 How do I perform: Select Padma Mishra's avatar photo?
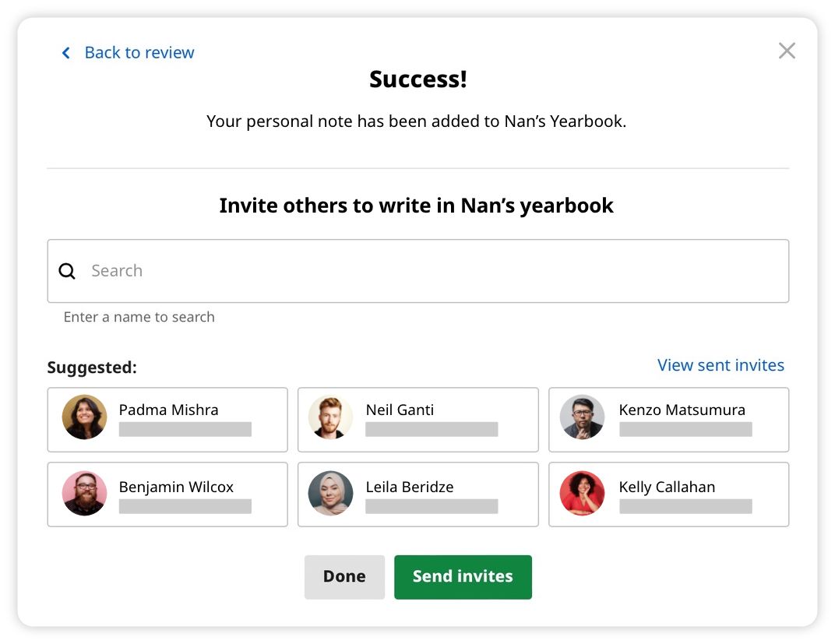click(x=84, y=417)
